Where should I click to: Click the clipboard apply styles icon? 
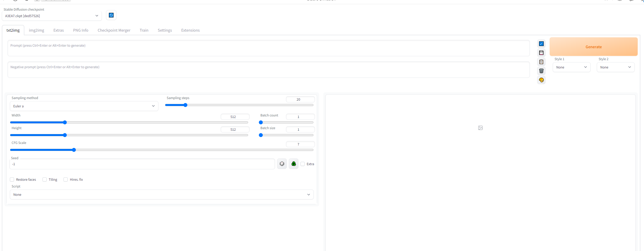(541, 62)
